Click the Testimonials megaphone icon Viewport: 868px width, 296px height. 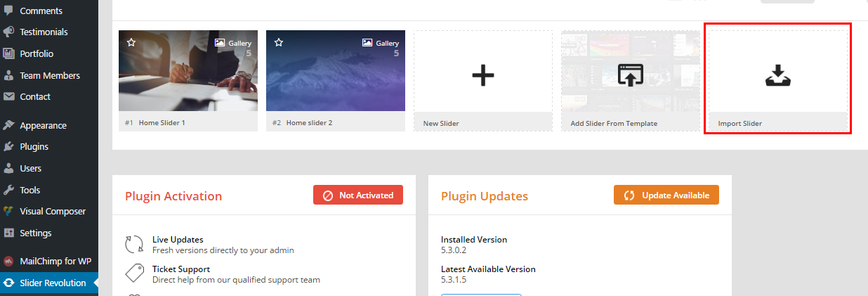[x=8, y=32]
